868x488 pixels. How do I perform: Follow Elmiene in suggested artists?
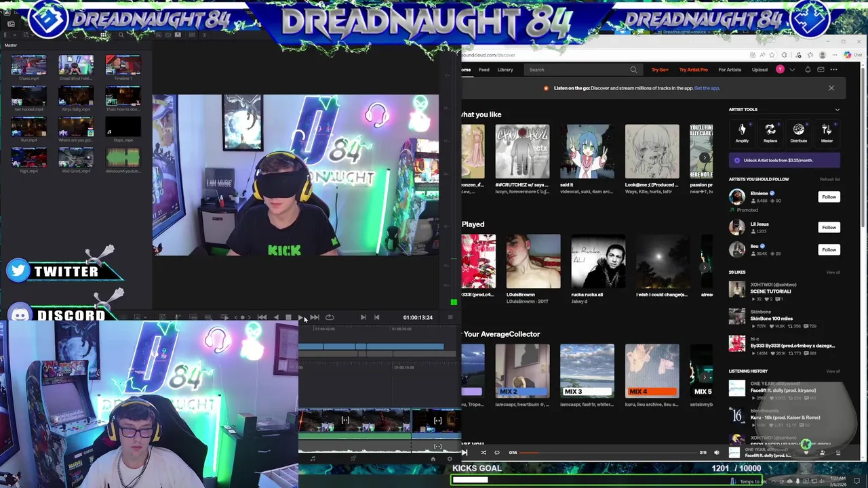click(829, 197)
